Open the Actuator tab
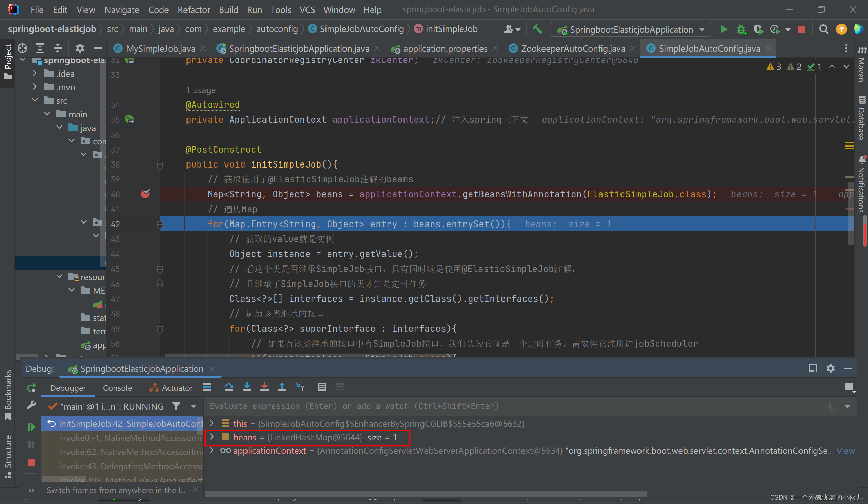Image resolution: width=868 pixels, height=504 pixels. pos(171,388)
